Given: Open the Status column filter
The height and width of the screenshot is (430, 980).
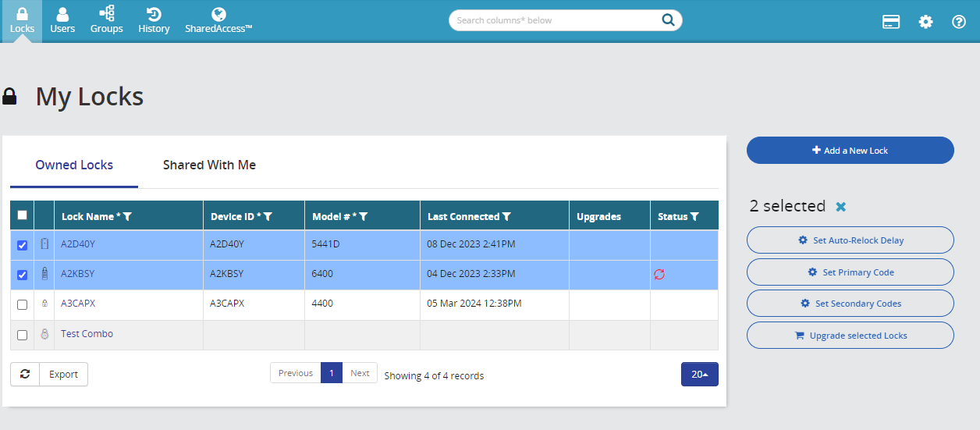Looking at the screenshot, I should click(x=694, y=217).
